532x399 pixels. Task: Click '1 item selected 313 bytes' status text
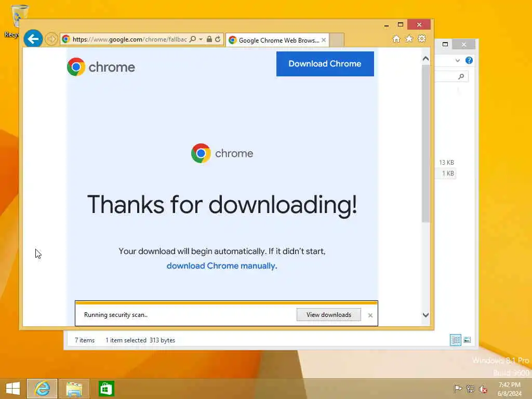tap(140, 340)
